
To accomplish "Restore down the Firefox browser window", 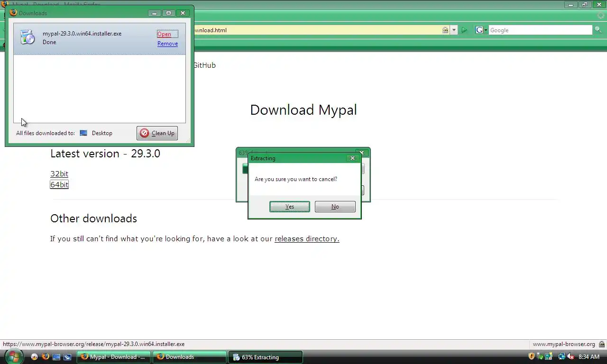I will 585,5.
